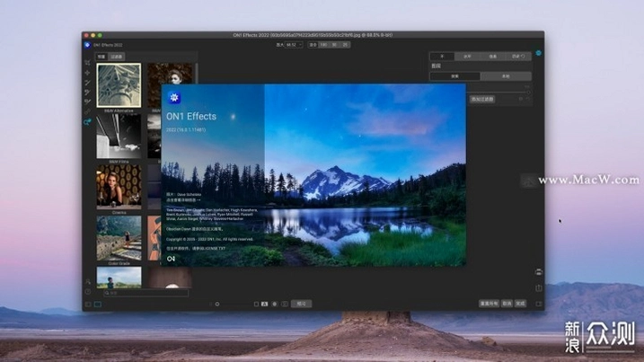Select the Color Grade preset thumbnail

pos(119,238)
